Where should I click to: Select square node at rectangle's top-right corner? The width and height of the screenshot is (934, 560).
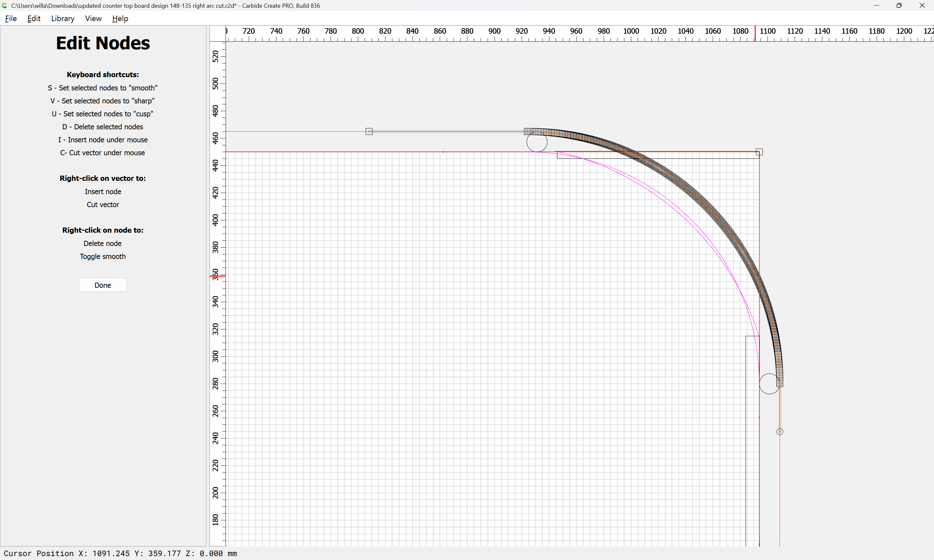tap(759, 152)
